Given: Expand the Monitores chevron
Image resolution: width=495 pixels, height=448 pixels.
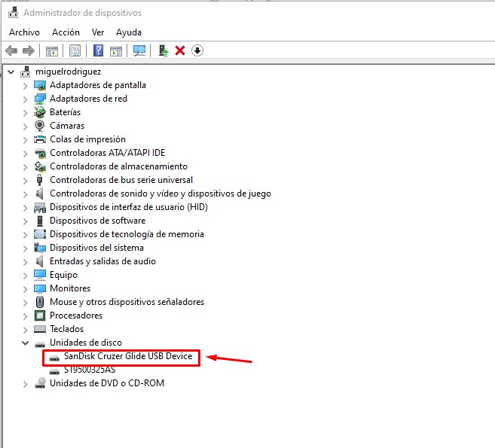Looking at the screenshot, I should pos(26,288).
